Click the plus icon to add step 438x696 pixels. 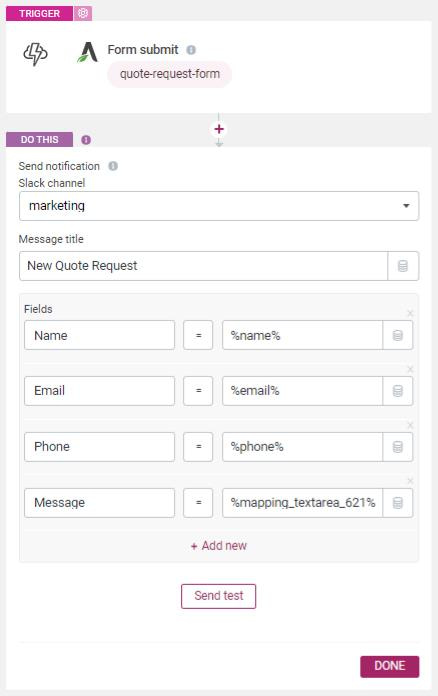[219, 129]
